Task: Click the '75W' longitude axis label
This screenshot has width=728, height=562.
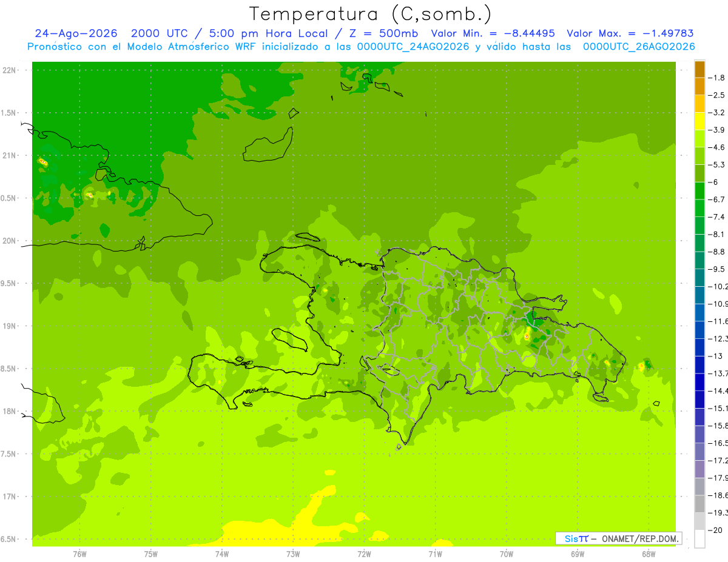Action: [x=151, y=554]
